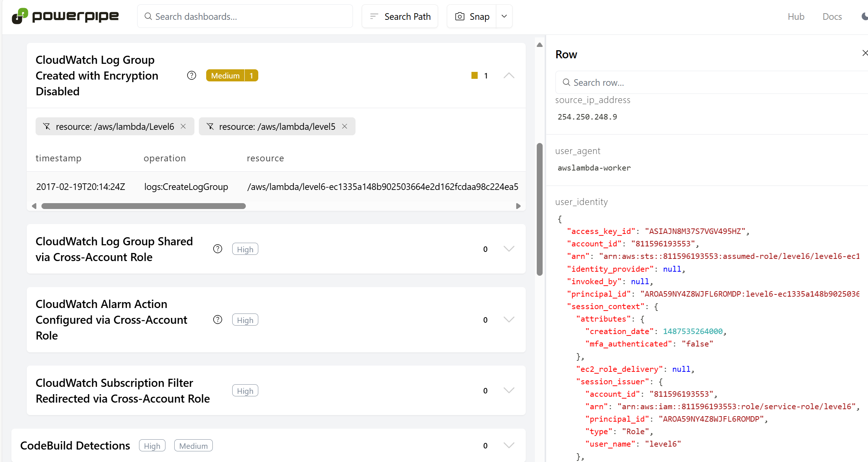Collapse the CloudWatch Log Group Encryption Disabled panel

(x=509, y=76)
